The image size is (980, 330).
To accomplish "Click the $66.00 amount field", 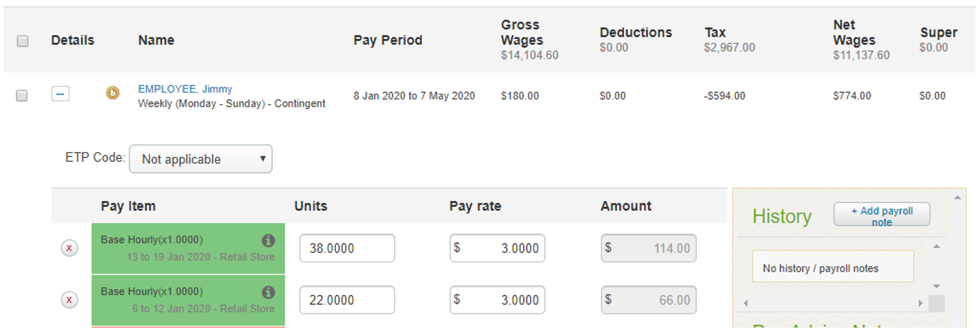I will tap(649, 300).
